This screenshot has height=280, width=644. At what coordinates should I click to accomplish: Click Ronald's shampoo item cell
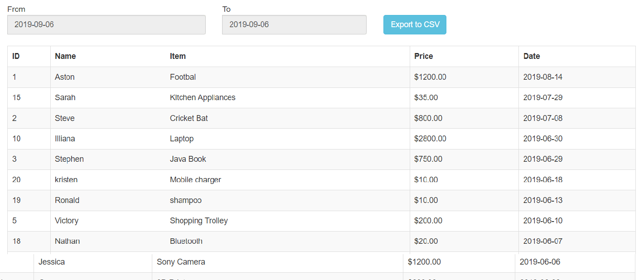(186, 200)
